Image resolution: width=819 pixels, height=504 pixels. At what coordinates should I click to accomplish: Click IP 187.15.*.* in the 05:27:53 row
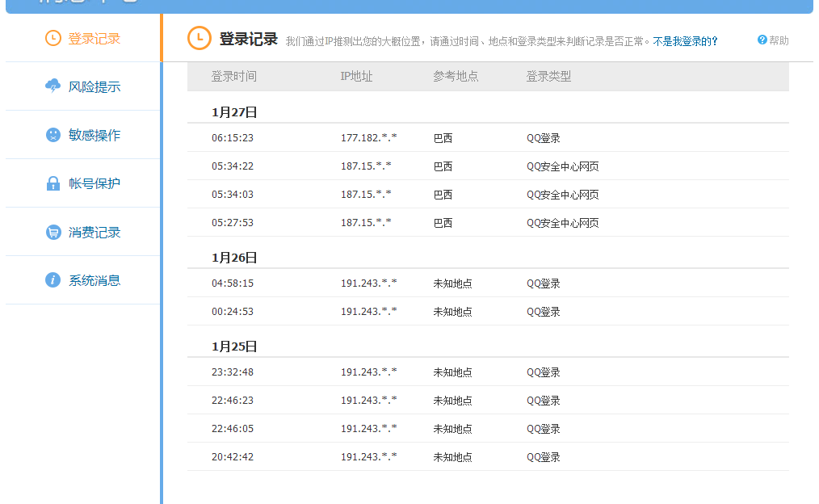pyautogui.click(x=366, y=222)
